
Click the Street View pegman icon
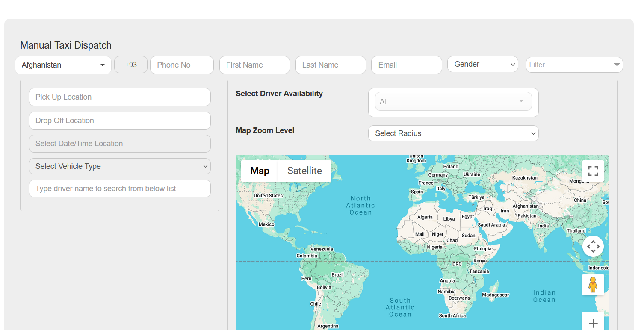click(x=593, y=285)
